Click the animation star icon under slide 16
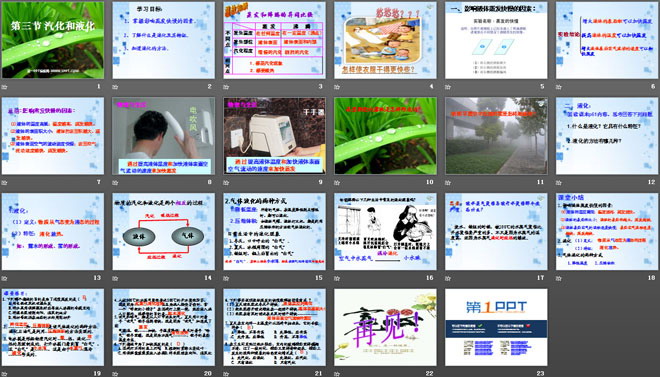Image resolution: width=660 pixels, height=377 pixels. pos(337,278)
